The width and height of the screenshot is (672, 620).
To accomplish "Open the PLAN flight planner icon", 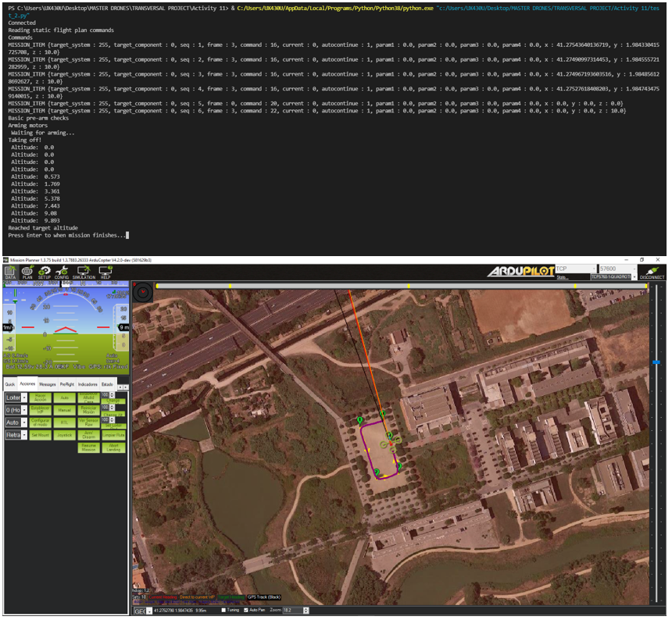I will tap(29, 273).
